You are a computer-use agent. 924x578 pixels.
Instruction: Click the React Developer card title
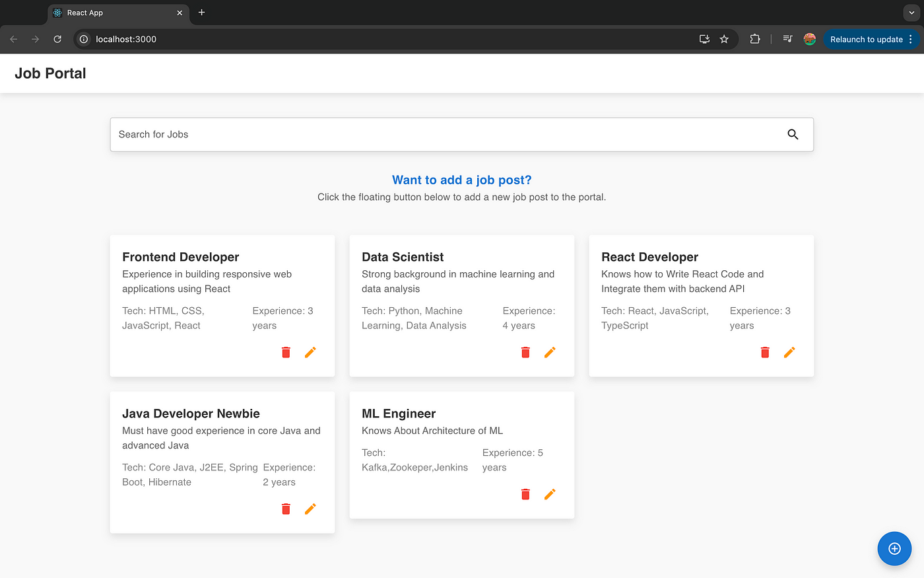[649, 257]
